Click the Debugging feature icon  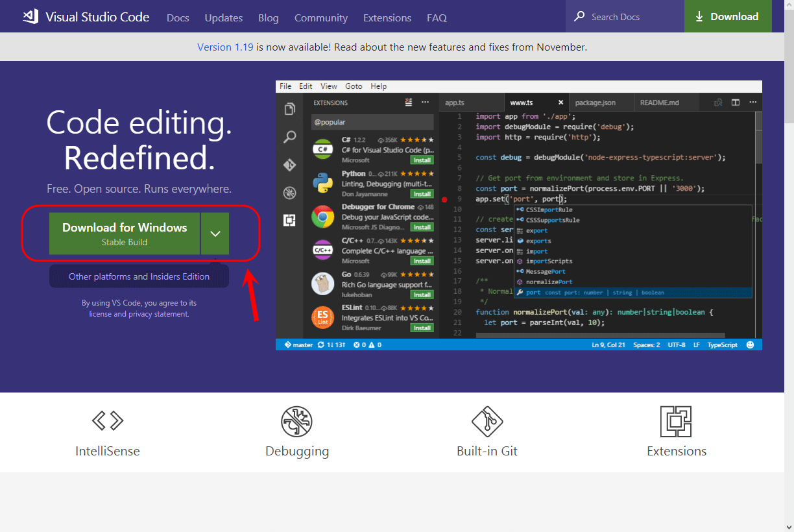(297, 422)
